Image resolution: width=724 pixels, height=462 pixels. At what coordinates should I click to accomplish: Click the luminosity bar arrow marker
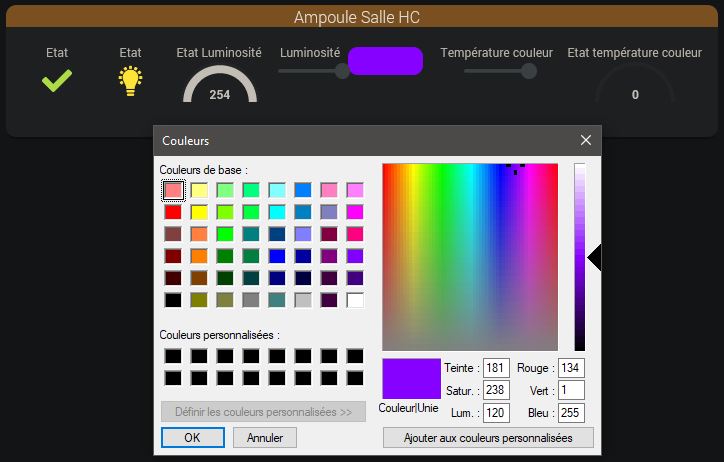click(x=594, y=258)
